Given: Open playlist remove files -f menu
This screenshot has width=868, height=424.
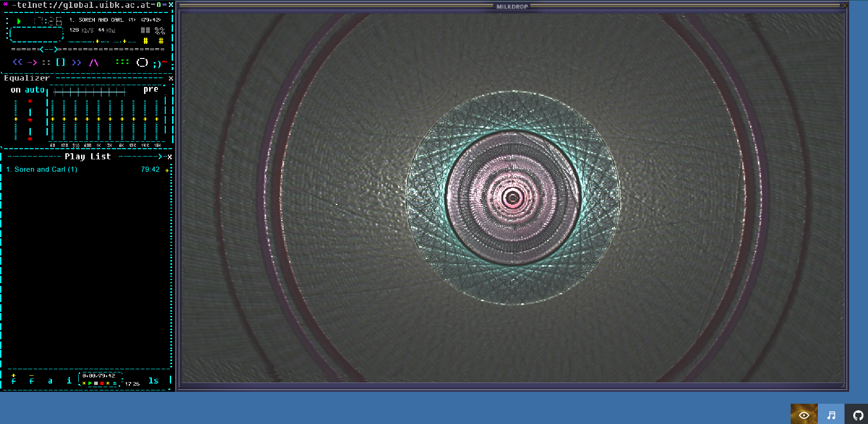Looking at the screenshot, I should click(32, 379).
